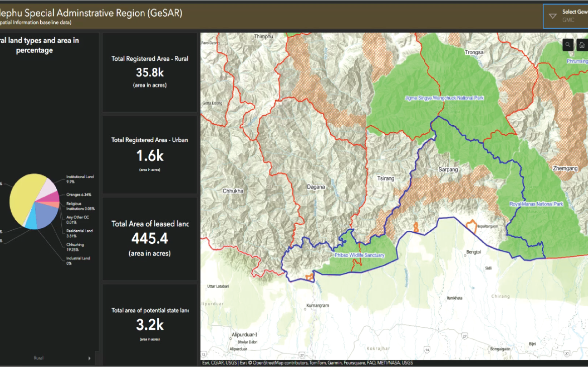Click the Zhemgang district label
Image resolution: width=588 pixels, height=367 pixels.
pyautogui.click(x=565, y=168)
